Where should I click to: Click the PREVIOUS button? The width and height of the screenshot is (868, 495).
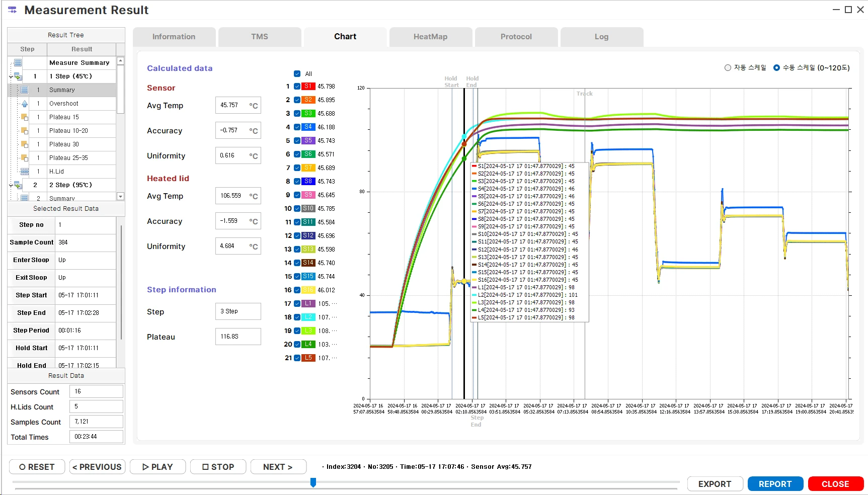pyautogui.click(x=98, y=467)
